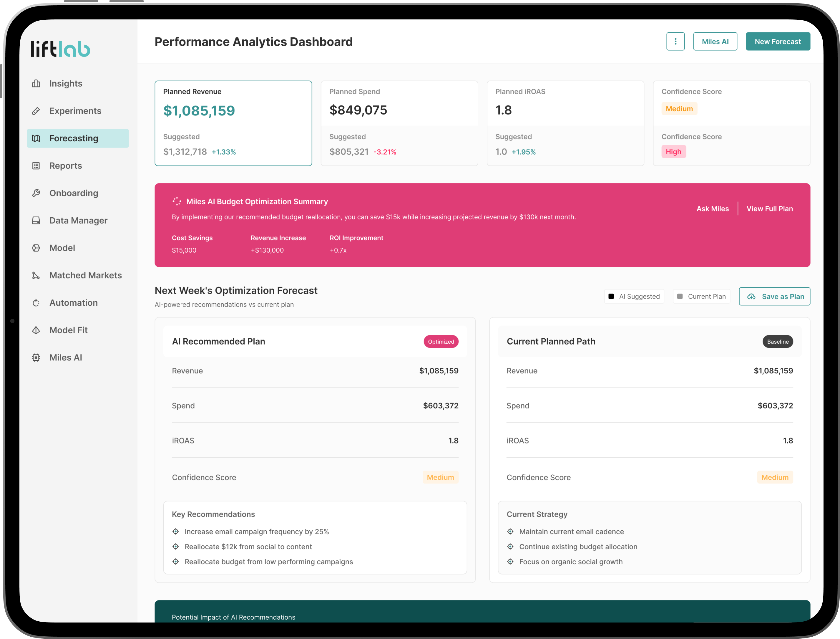Click the Reports list icon
The height and width of the screenshot is (639, 840).
(36, 165)
